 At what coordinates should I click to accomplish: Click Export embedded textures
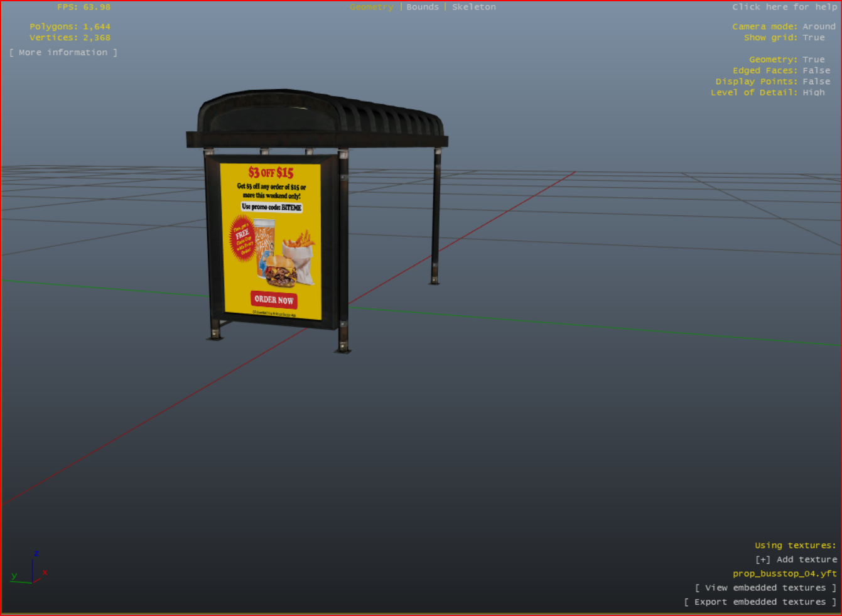tap(760, 602)
